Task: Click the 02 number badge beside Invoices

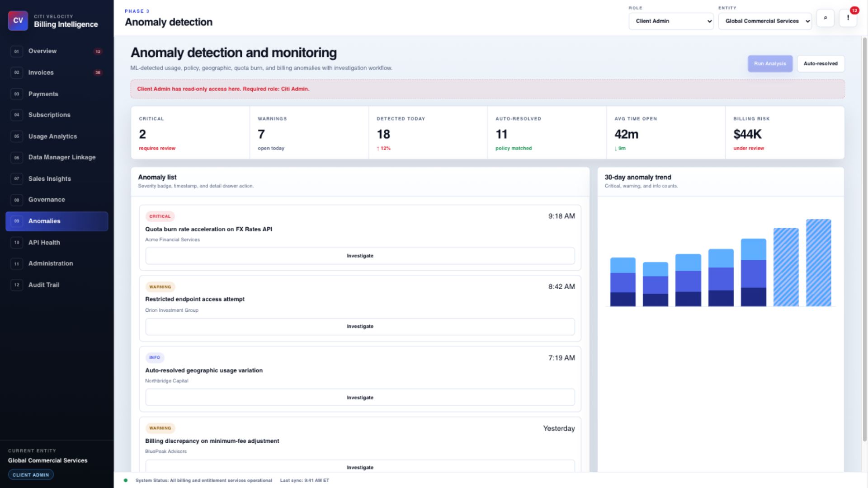Action: pos(17,73)
